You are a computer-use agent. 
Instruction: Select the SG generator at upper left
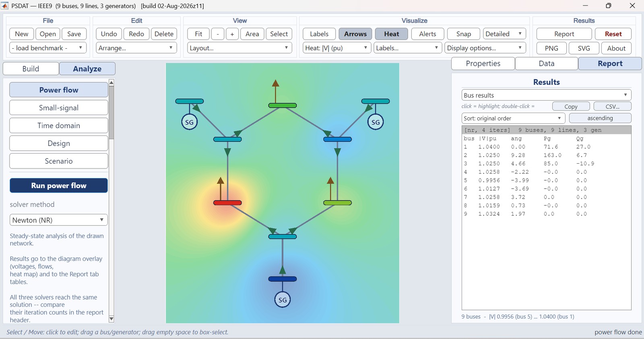tap(189, 122)
